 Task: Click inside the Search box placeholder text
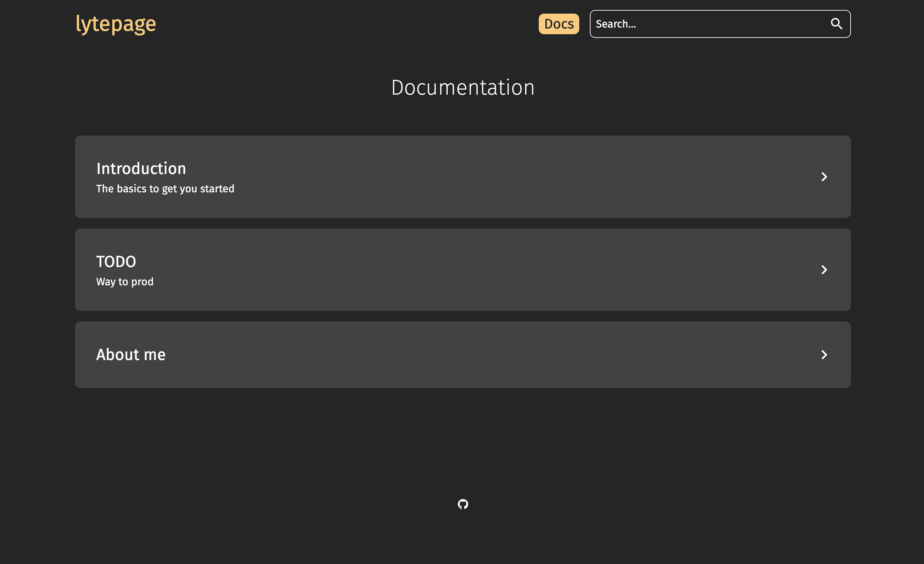pos(616,24)
